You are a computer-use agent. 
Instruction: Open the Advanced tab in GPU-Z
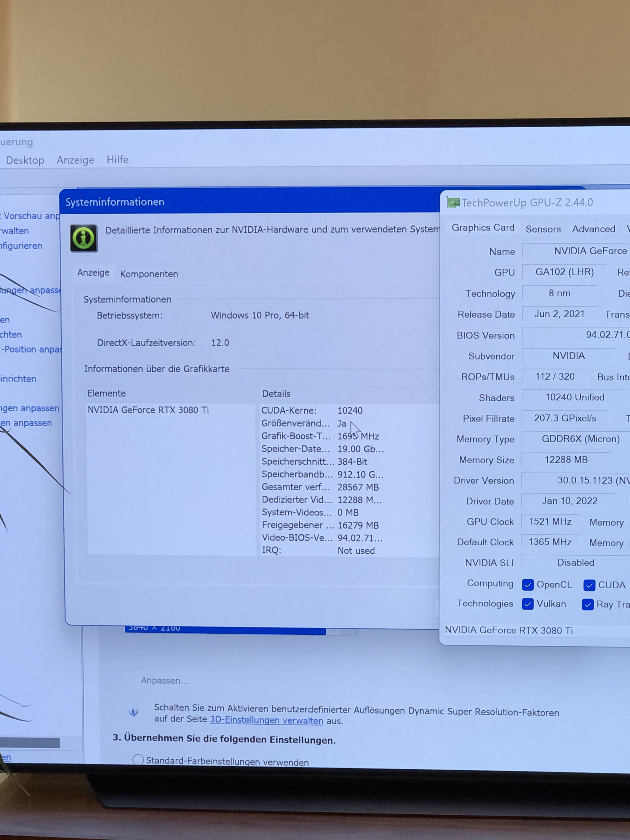(594, 229)
